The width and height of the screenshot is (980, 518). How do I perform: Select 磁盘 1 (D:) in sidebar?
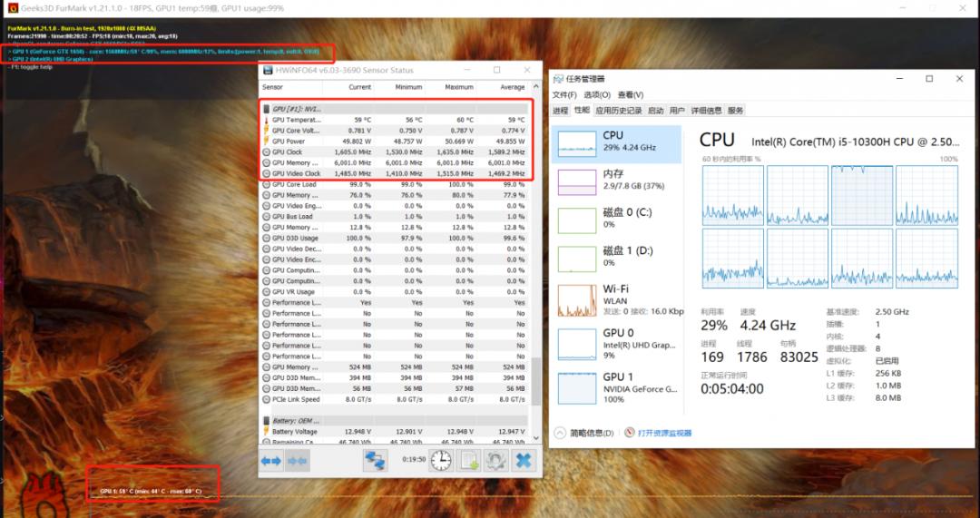[x=616, y=259]
